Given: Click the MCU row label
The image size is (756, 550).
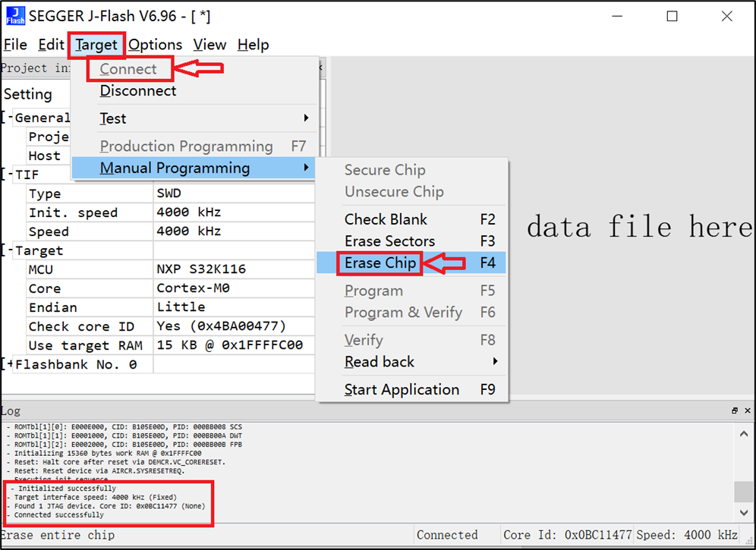Looking at the screenshot, I should [41, 269].
